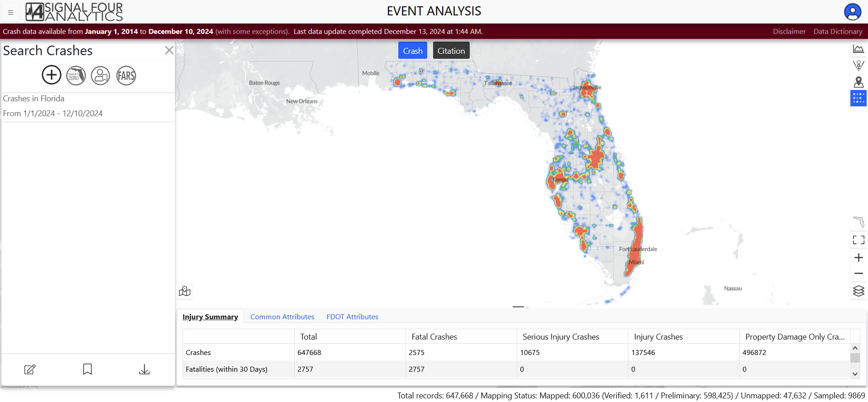Grab the map panel resize handle
The height and width of the screenshot is (402, 868).
518,307
